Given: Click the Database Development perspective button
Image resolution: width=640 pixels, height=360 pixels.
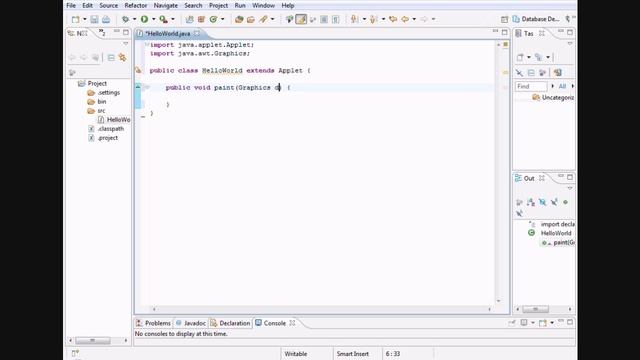Looking at the screenshot, I should tap(536, 19).
